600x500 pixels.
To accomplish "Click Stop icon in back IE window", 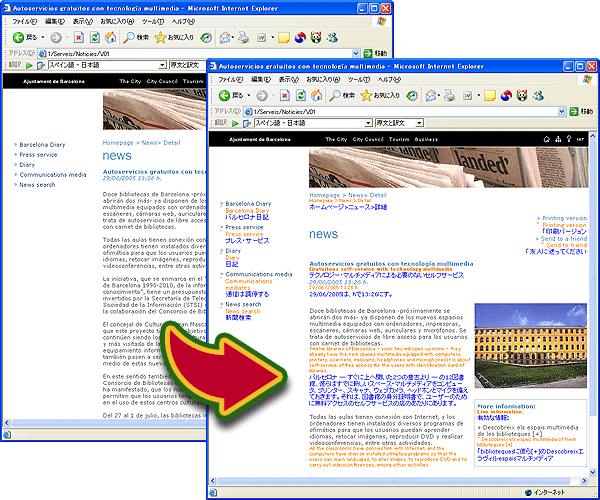I will click(x=79, y=37).
